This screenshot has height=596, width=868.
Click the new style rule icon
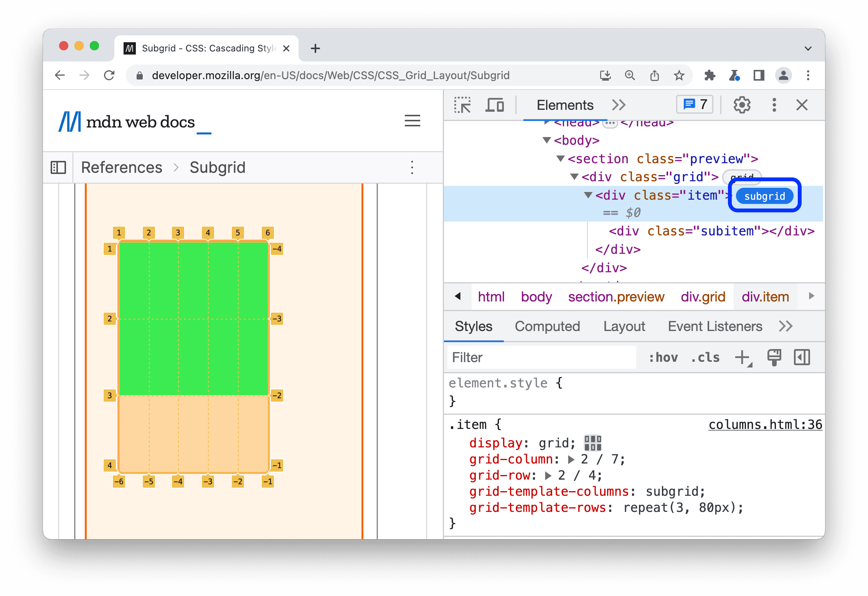coord(743,358)
